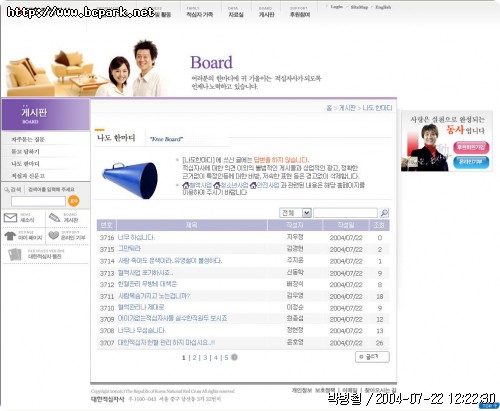Open post 3715 그만둬라

[129, 249]
